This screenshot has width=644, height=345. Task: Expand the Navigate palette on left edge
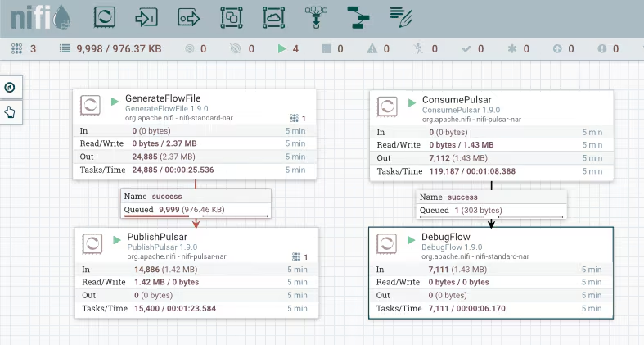(x=10, y=88)
